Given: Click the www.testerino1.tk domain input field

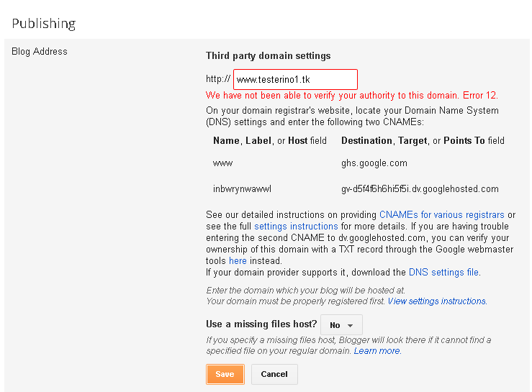Looking at the screenshot, I should tap(295, 79).
